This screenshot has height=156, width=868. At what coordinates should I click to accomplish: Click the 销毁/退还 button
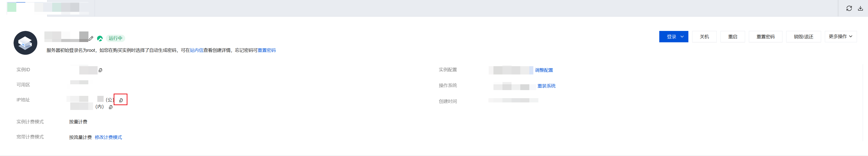click(x=803, y=37)
